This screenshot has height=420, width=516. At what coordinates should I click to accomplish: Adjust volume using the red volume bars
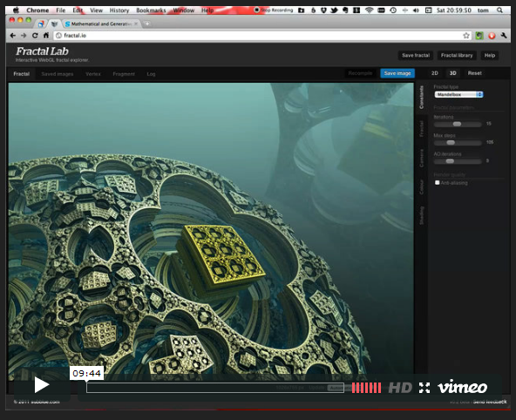click(x=366, y=388)
